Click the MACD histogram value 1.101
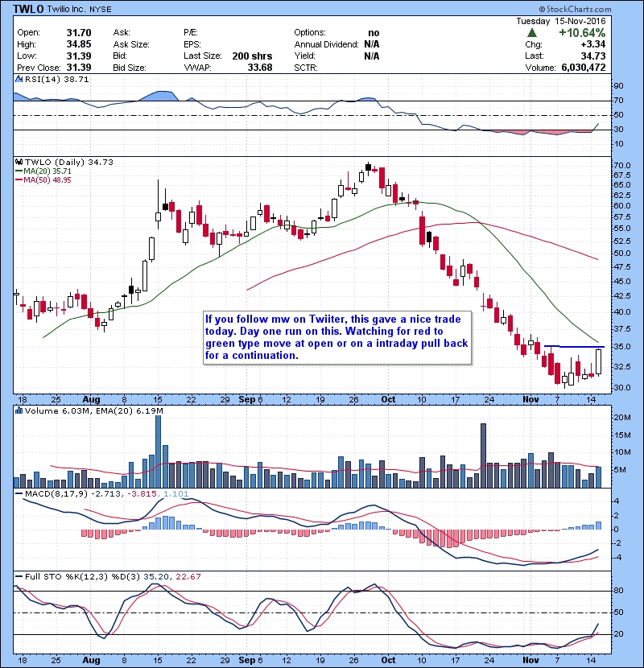 [175, 494]
